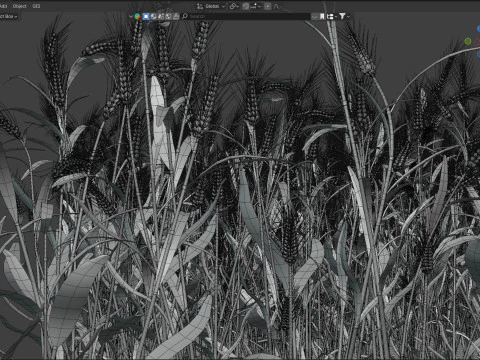
Task: Click the third icon in the mode group
Action: 161,16
